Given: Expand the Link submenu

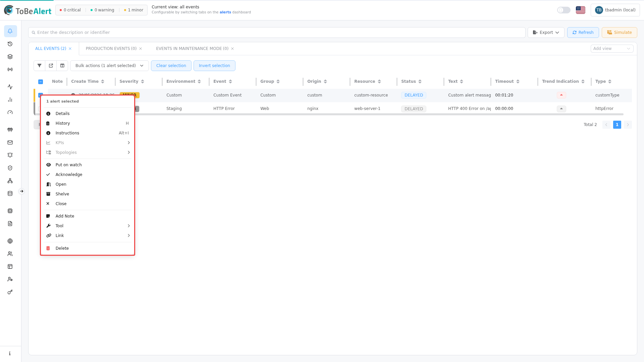Looking at the screenshot, I should tap(88, 236).
